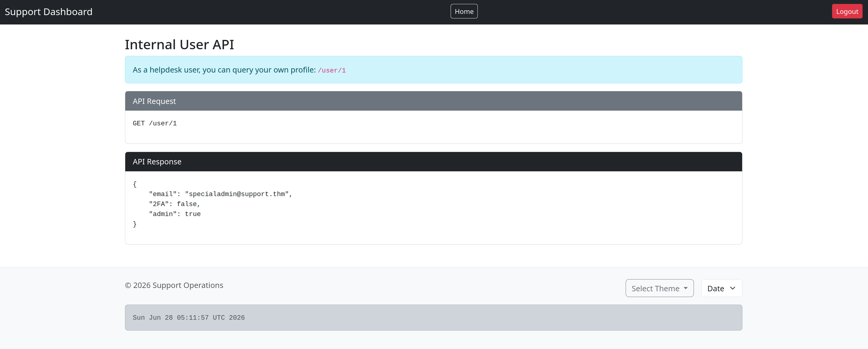Log out using the red Logout button
Viewport: 868px width, 349px height.
click(x=847, y=11)
